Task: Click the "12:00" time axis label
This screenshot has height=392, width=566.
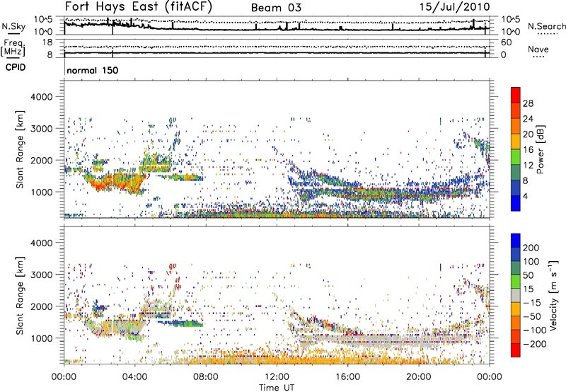Action: click(277, 377)
